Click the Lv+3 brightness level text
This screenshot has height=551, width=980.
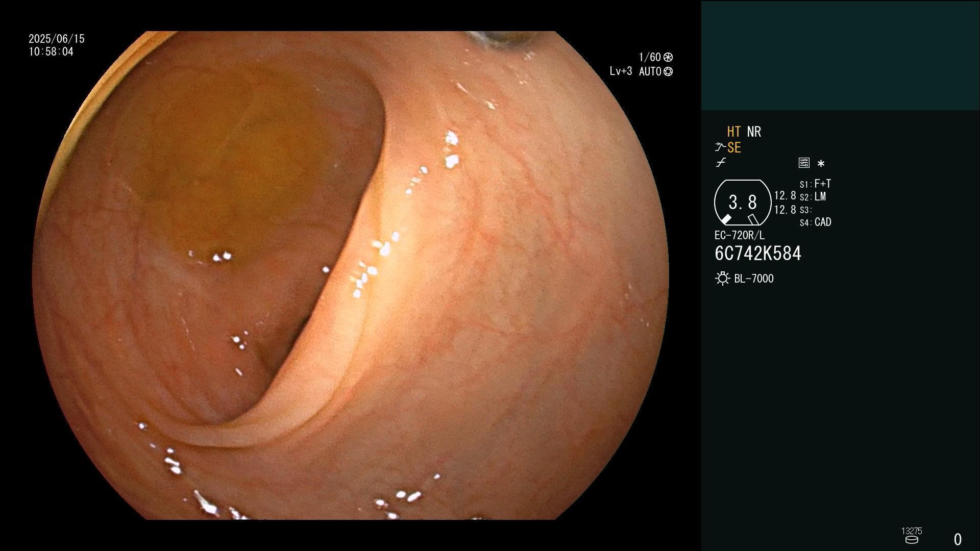point(621,71)
